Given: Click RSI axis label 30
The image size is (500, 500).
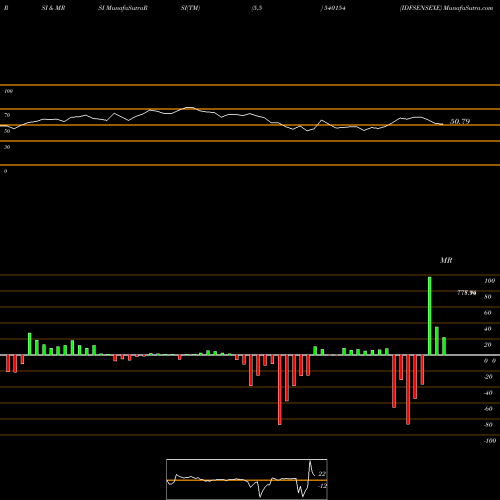Looking at the screenshot, I should pyautogui.click(x=7, y=147).
